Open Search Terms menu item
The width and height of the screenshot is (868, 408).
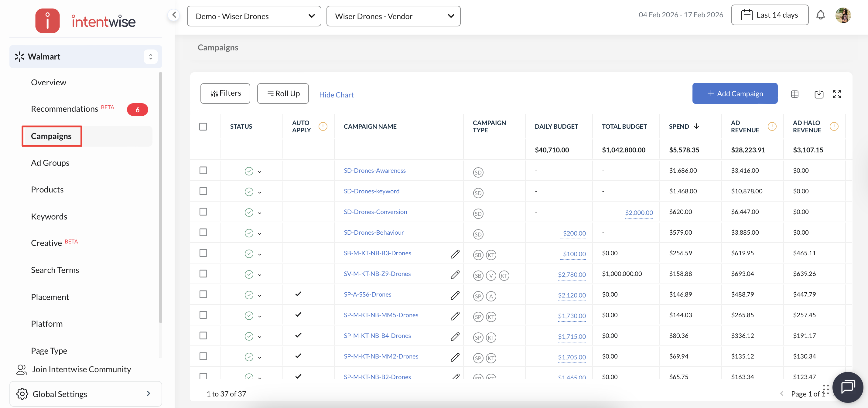[55, 270]
